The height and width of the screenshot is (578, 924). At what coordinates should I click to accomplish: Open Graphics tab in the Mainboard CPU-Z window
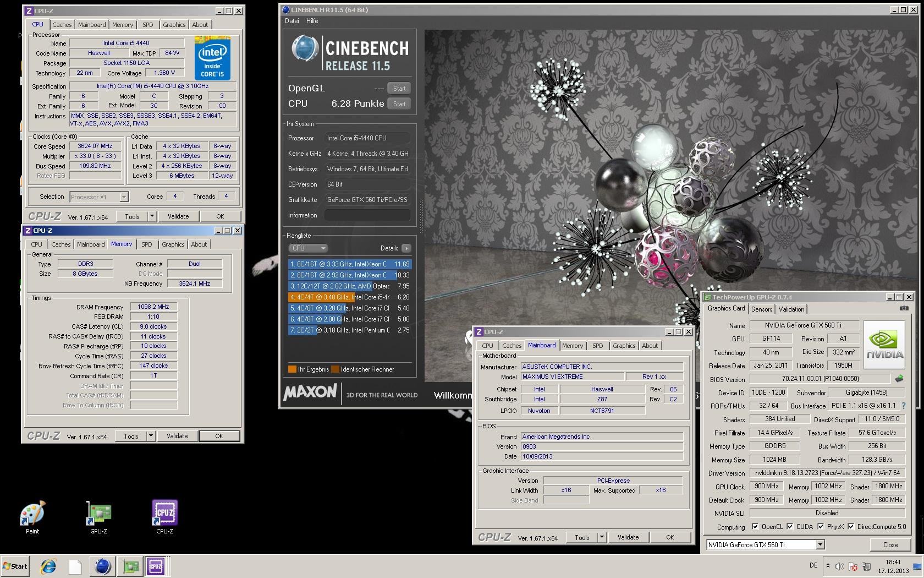[x=624, y=346]
